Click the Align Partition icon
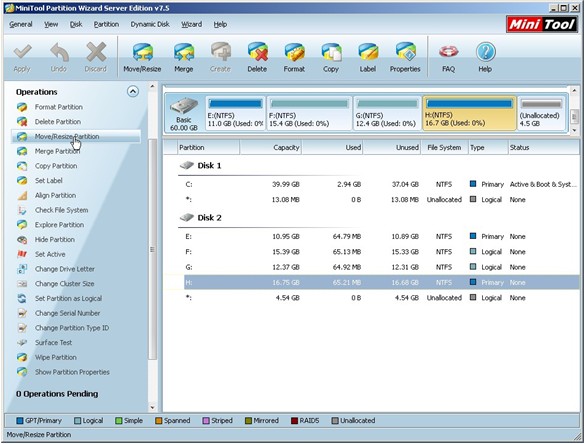 [x=22, y=196]
